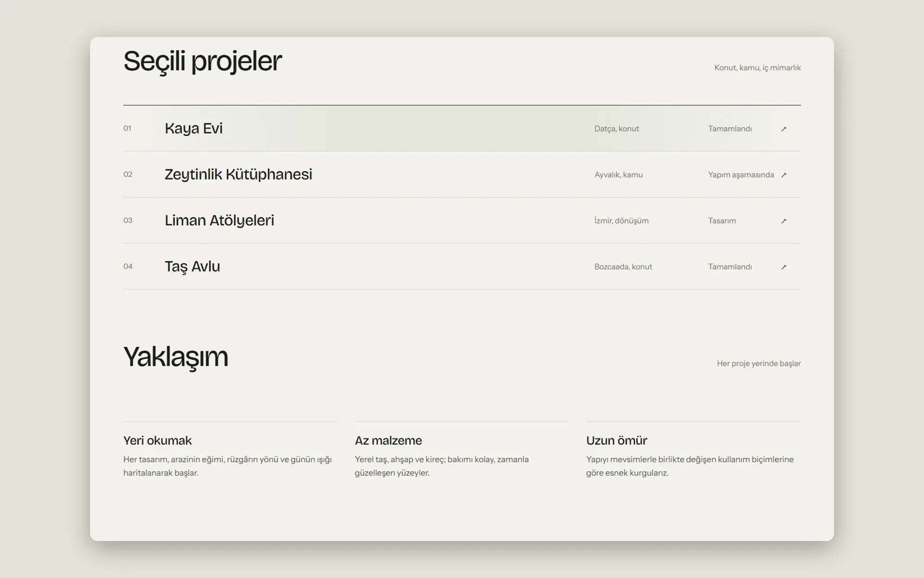
Task: Click the arrow icon beside Yapım aşamasında
Action: 784,175
